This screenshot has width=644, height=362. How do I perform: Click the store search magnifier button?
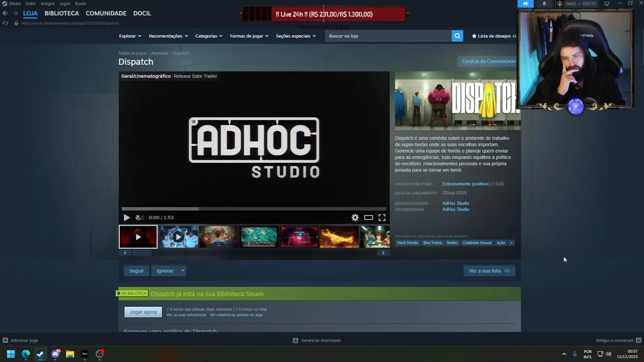[x=457, y=36]
